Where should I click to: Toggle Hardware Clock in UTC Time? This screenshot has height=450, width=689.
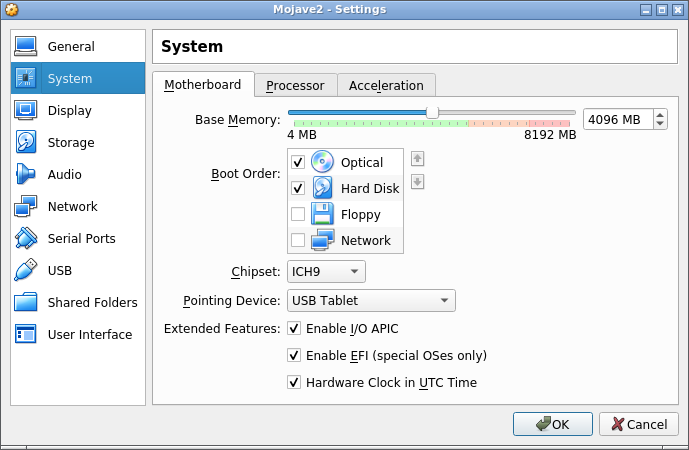coord(294,382)
